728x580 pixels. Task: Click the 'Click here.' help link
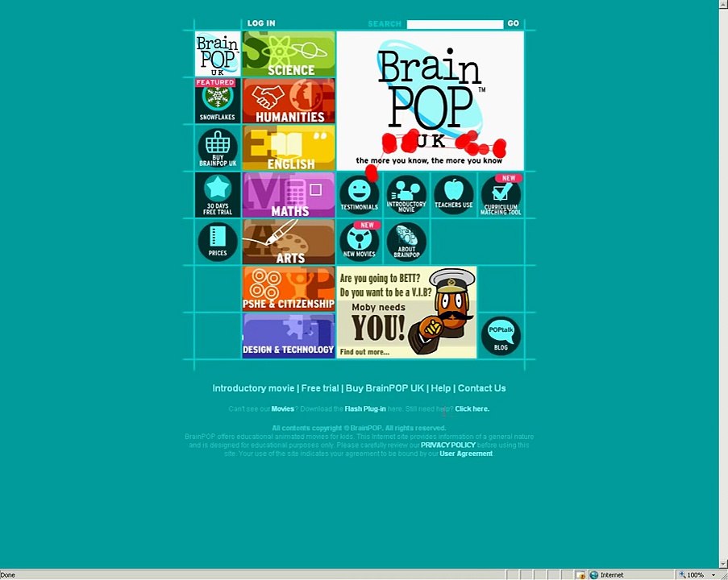click(472, 408)
